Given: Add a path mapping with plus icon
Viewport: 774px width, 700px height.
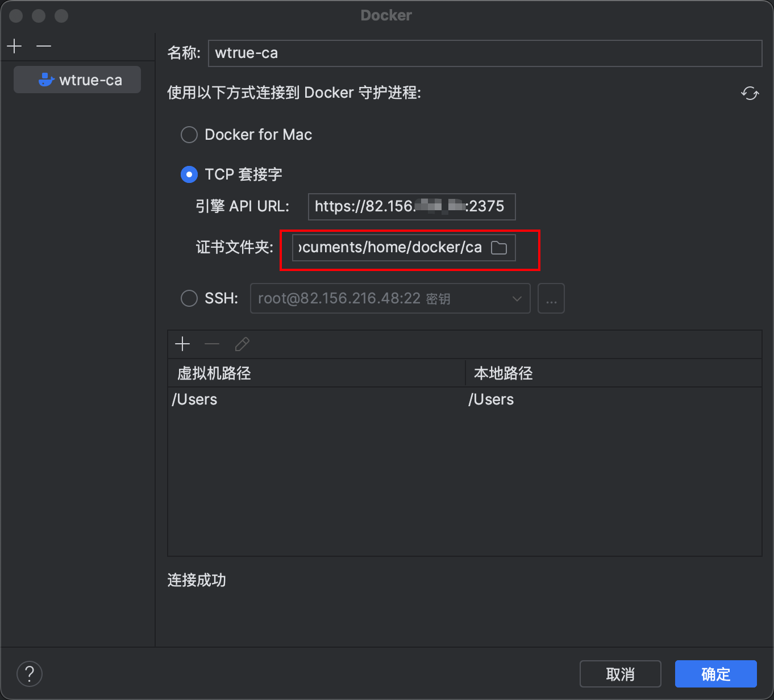Looking at the screenshot, I should click(182, 344).
